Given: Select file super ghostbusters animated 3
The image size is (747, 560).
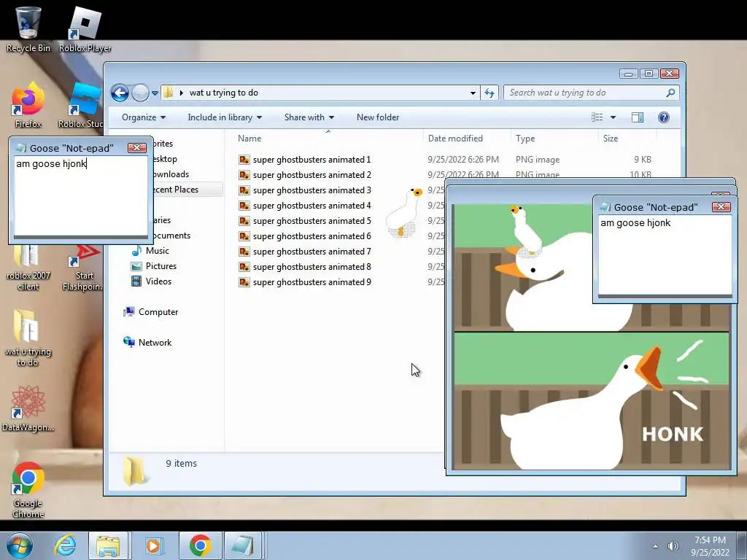Looking at the screenshot, I should coord(311,190).
